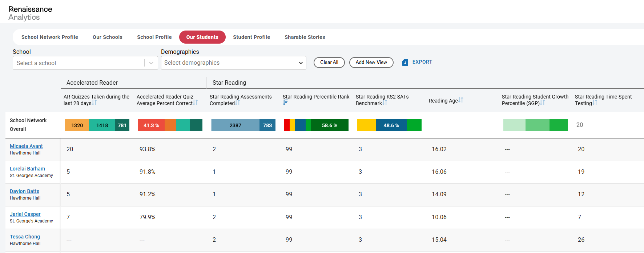Click Daylon Batts' 91.2% quiz average
This screenshot has width=644, height=253.
tap(147, 194)
